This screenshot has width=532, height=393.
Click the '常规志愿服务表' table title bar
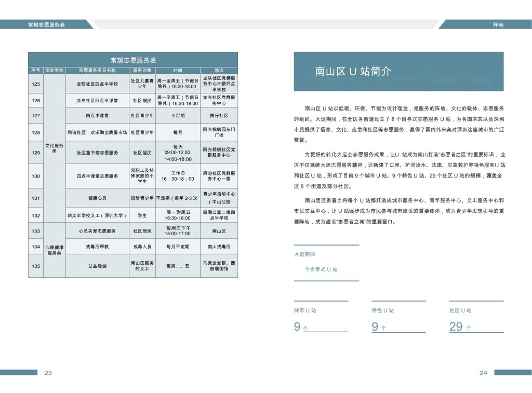pyautogui.click(x=133, y=60)
